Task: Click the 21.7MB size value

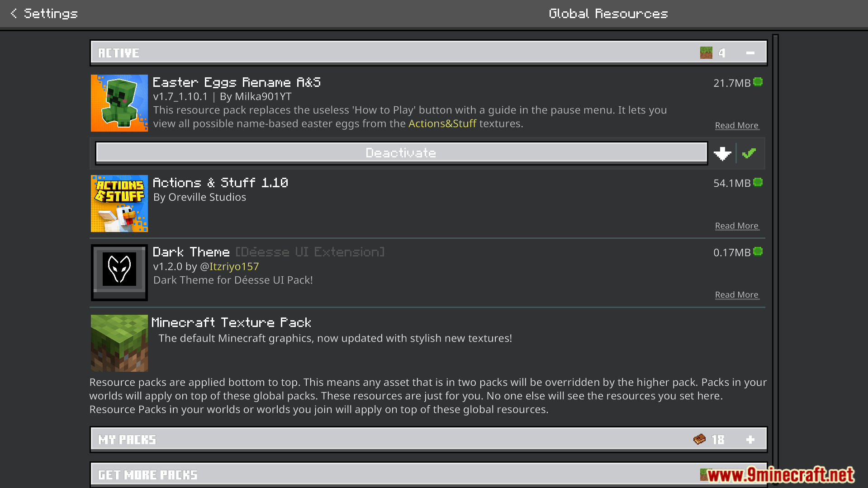Action: (x=732, y=83)
